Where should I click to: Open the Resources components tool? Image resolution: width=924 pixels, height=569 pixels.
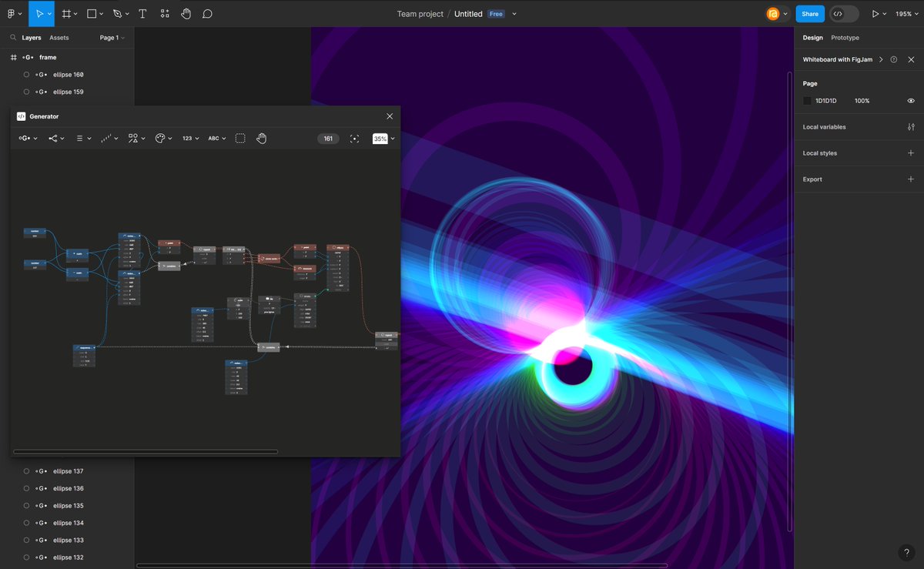coord(165,14)
